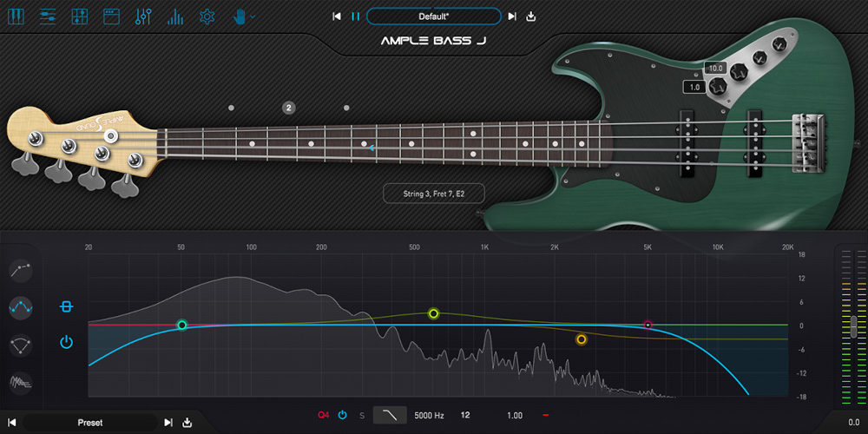Open the settings gear icon
The width and height of the screenshot is (868, 434).
[207, 16]
